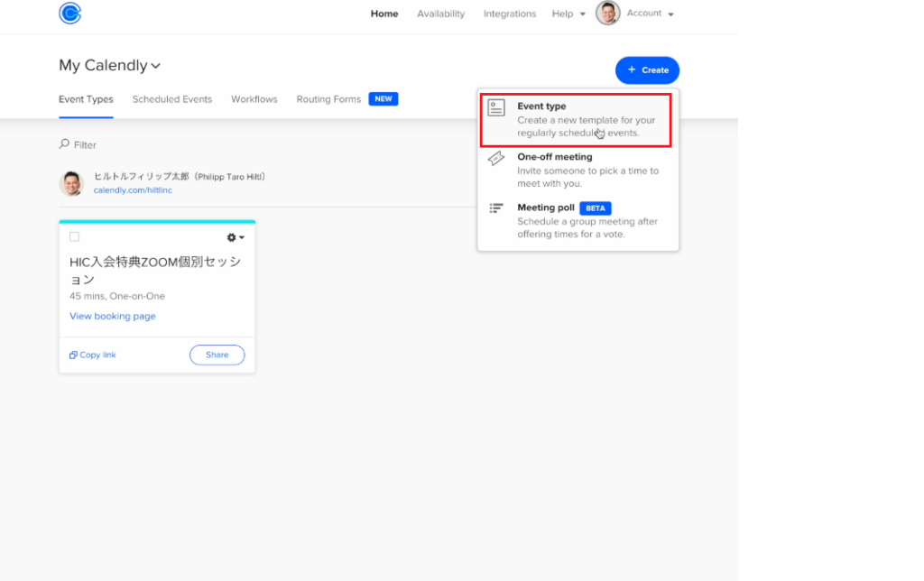Click the Calendly logo icon

[x=70, y=13]
